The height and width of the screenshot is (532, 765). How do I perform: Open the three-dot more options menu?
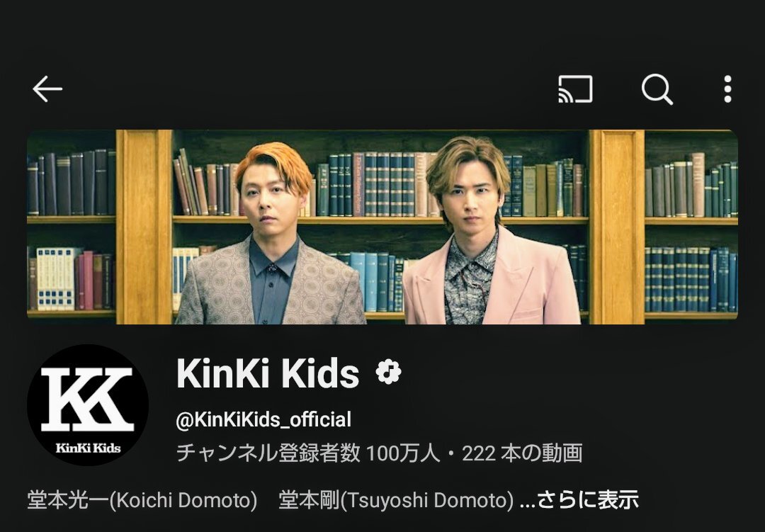click(727, 89)
